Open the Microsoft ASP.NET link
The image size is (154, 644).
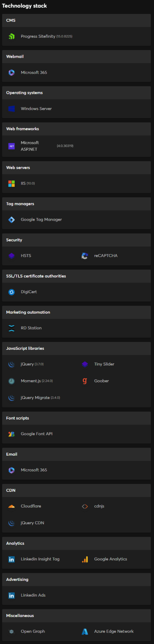[x=30, y=146]
